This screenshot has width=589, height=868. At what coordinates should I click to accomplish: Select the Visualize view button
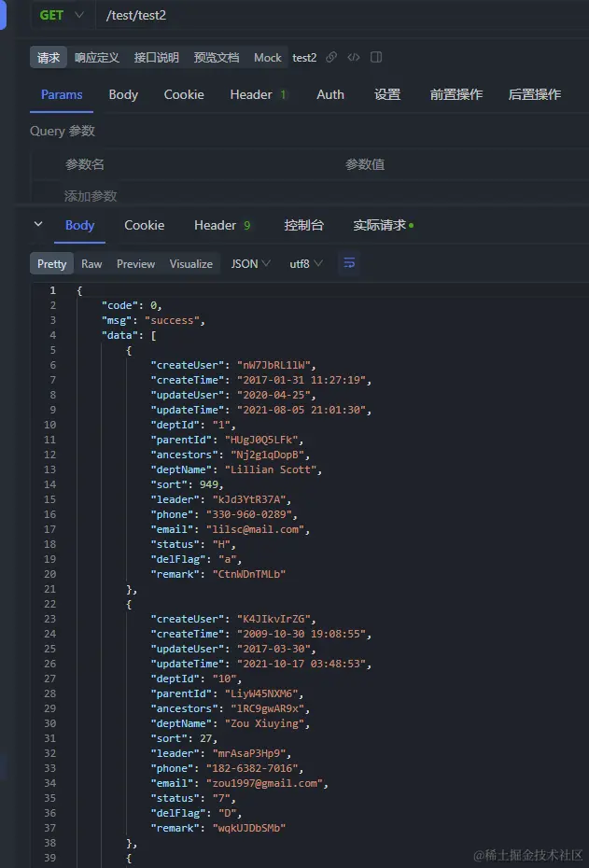[x=191, y=264]
